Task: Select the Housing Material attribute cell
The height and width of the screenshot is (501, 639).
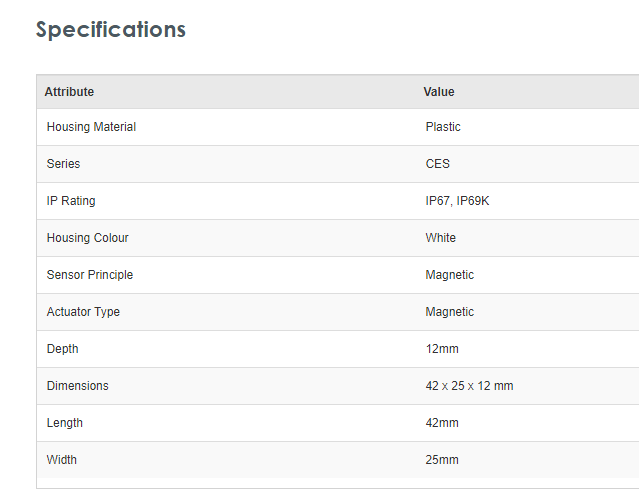Action: coord(91,127)
